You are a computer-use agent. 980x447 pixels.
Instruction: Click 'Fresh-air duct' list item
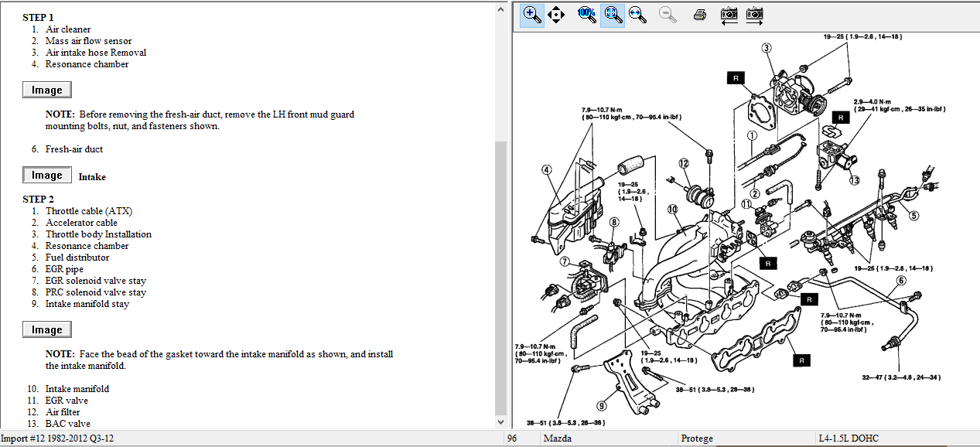[74, 149]
